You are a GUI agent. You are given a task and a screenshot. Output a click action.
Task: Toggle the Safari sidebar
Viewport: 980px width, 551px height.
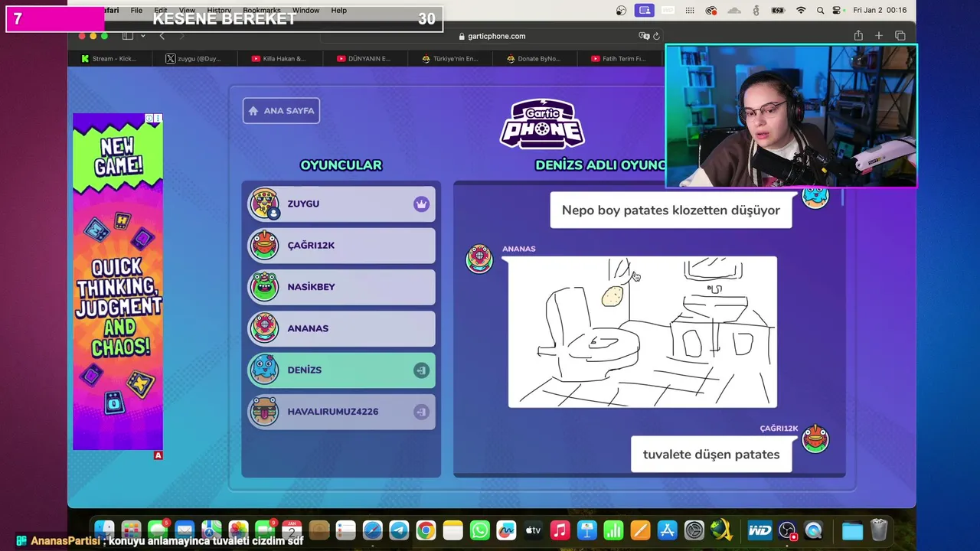click(128, 36)
